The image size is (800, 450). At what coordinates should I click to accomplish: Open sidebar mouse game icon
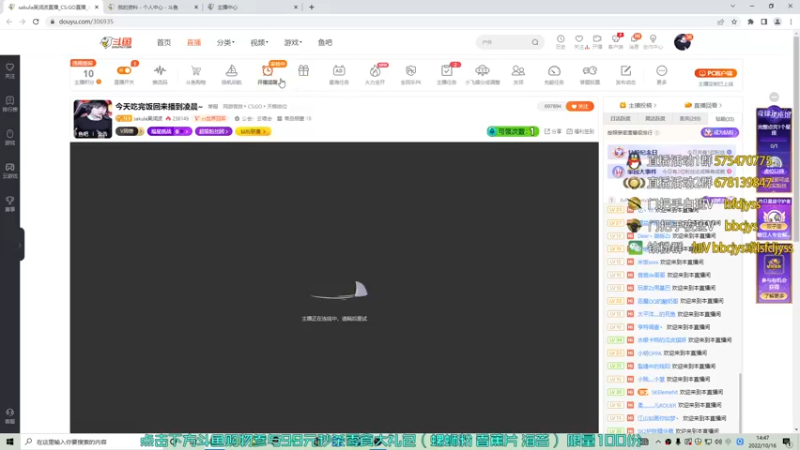click(10, 137)
